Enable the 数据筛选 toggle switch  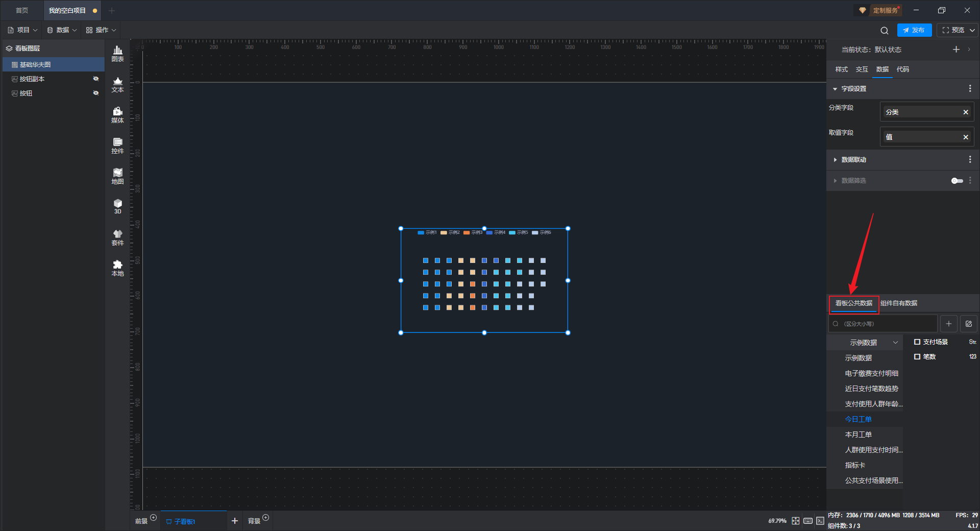(x=957, y=181)
